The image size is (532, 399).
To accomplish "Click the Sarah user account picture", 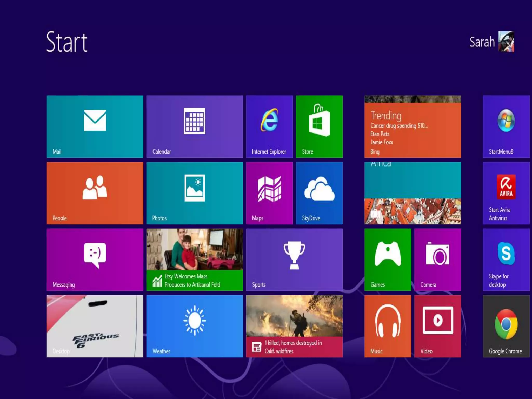I will 506,42.
